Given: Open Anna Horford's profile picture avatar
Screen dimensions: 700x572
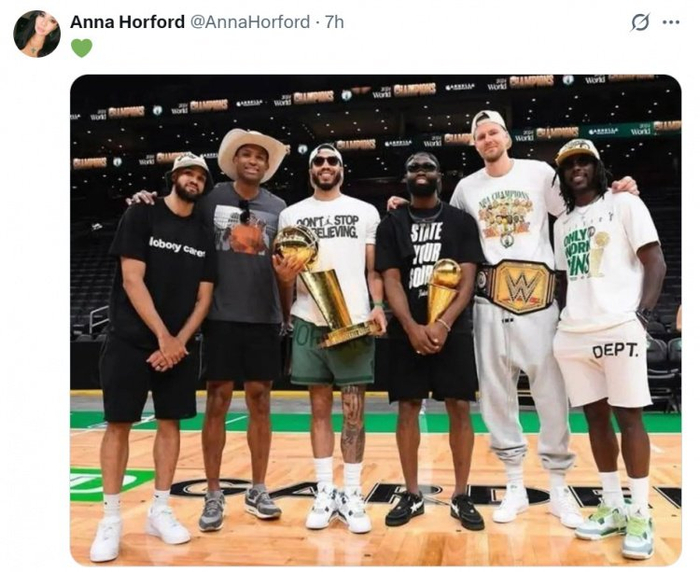Looking at the screenshot, I should click(x=37, y=34).
